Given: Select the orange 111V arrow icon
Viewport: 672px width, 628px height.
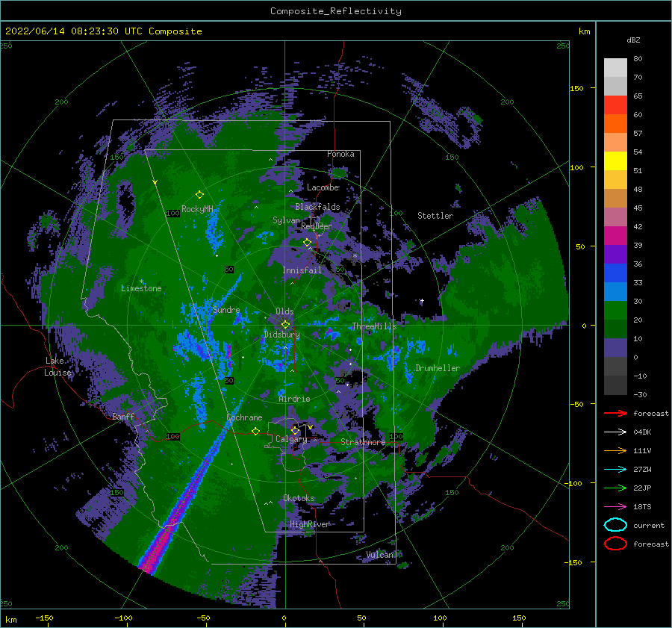Looking at the screenshot, I should click(615, 450).
